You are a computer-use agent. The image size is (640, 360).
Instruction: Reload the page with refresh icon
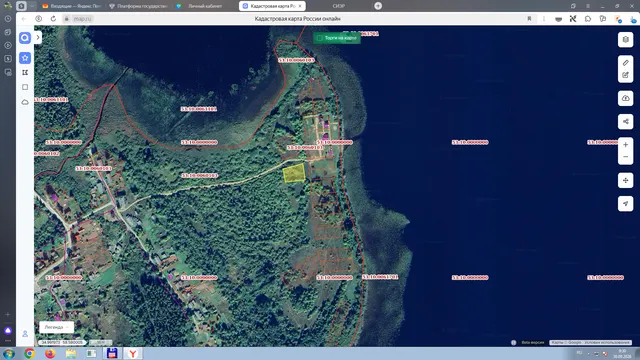[x=53, y=19]
